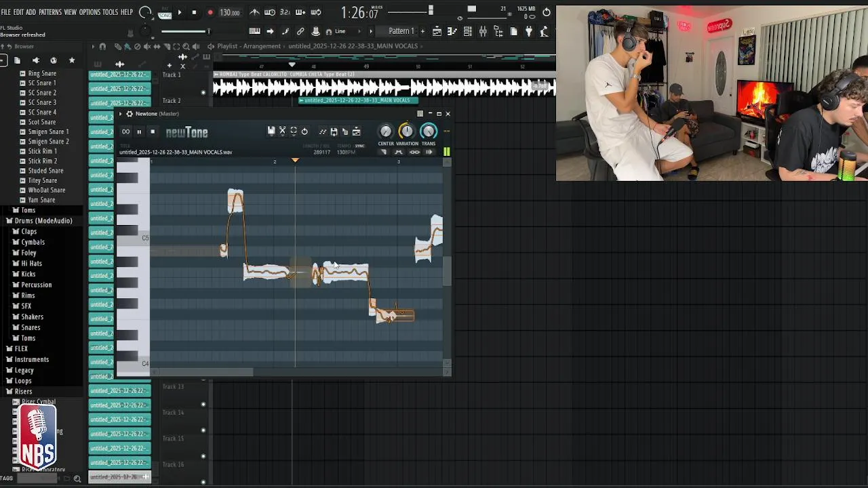Toggle typing keyboard to piano icon
Image resolution: width=868 pixels, height=488 pixels.
[x=254, y=31]
